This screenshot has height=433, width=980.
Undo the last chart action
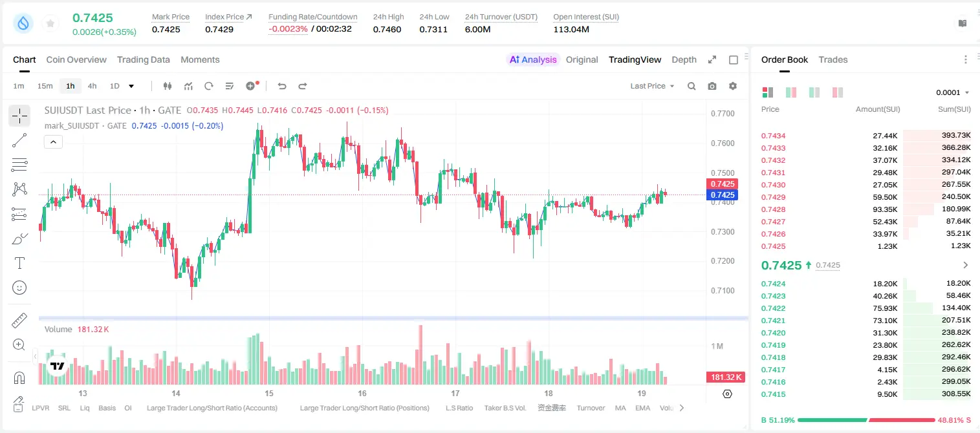(281, 86)
